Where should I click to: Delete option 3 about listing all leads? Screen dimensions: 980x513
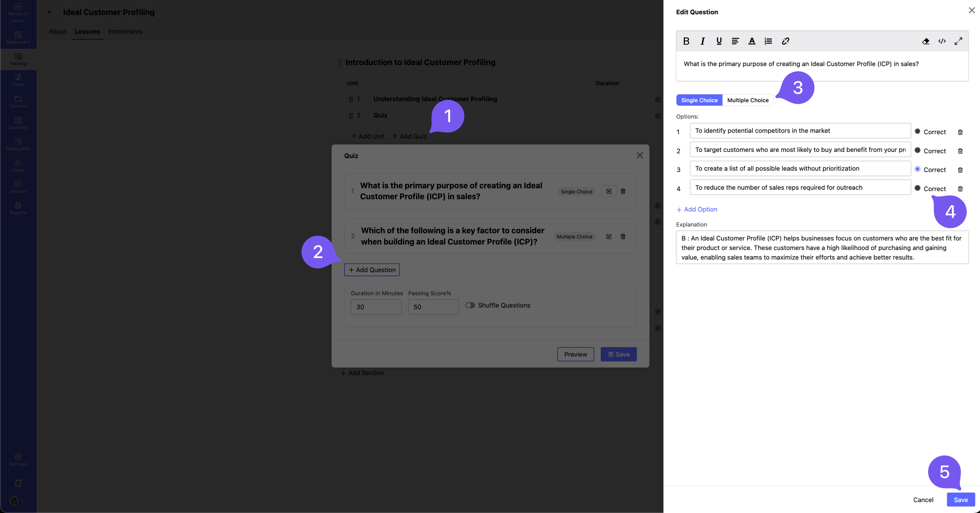[x=960, y=170]
